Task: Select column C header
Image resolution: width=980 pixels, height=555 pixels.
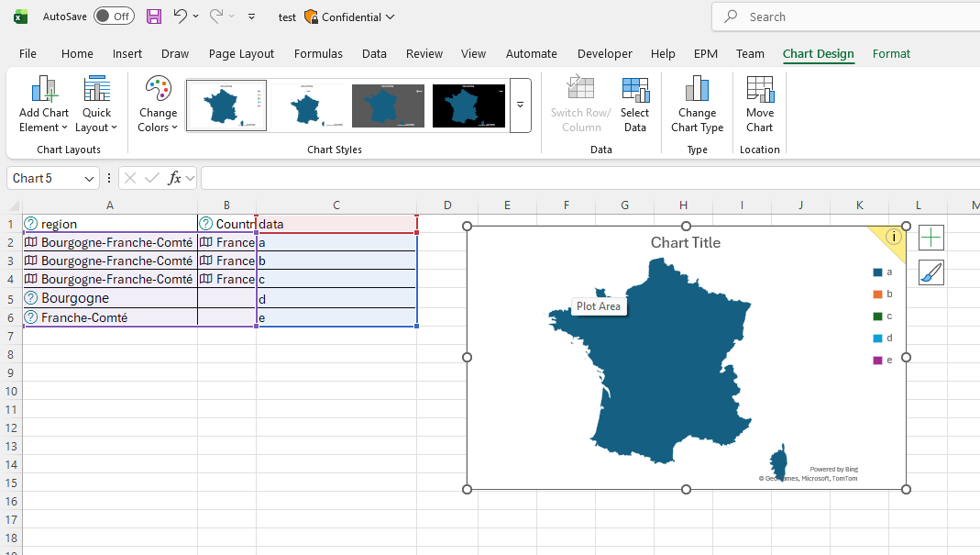Action: tap(336, 205)
